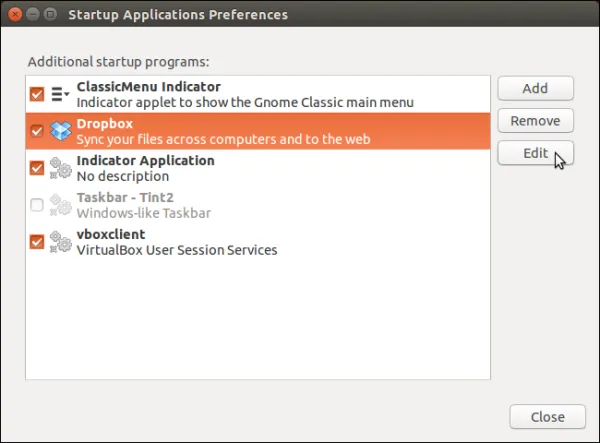The image size is (600, 443).
Task: Select the Taskbar - Tint2 entry
Action: [x=258, y=205]
